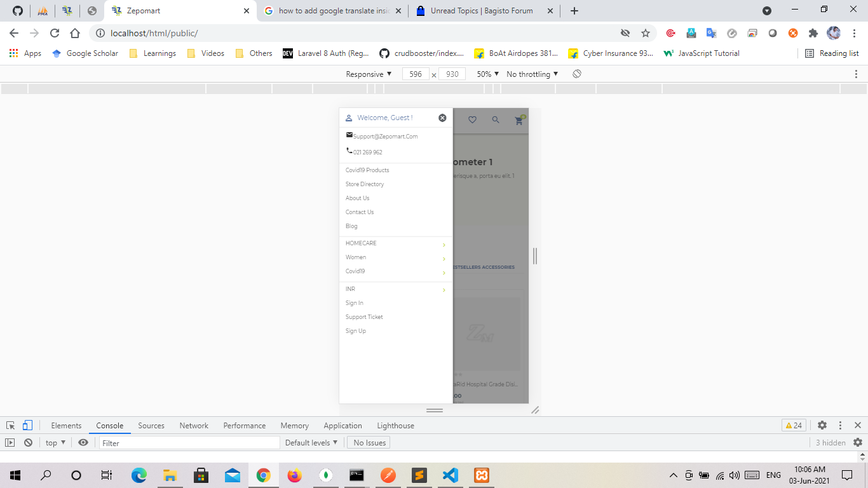The image size is (868, 488).
Task: Open the wishlist heart icon
Action: click(x=472, y=119)
